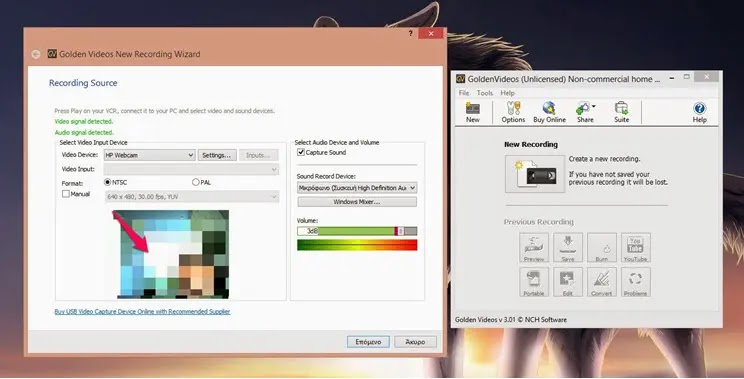Close the New Recording Wizard window
744x379 pixels.
431,33
